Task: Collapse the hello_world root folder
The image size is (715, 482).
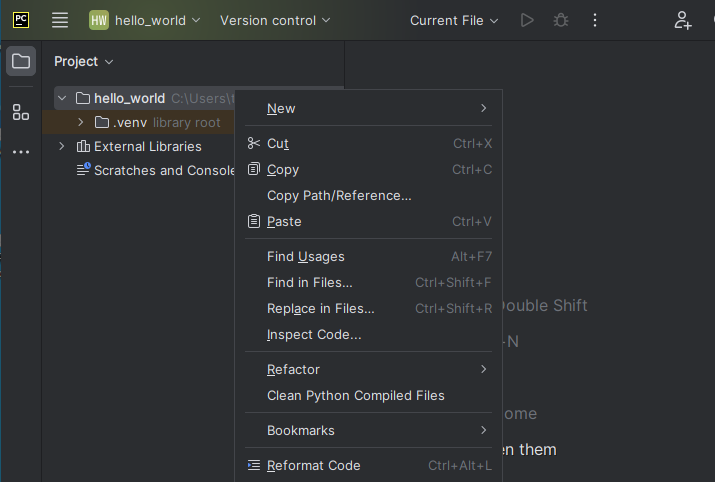Action: click(x=62, y=98)
